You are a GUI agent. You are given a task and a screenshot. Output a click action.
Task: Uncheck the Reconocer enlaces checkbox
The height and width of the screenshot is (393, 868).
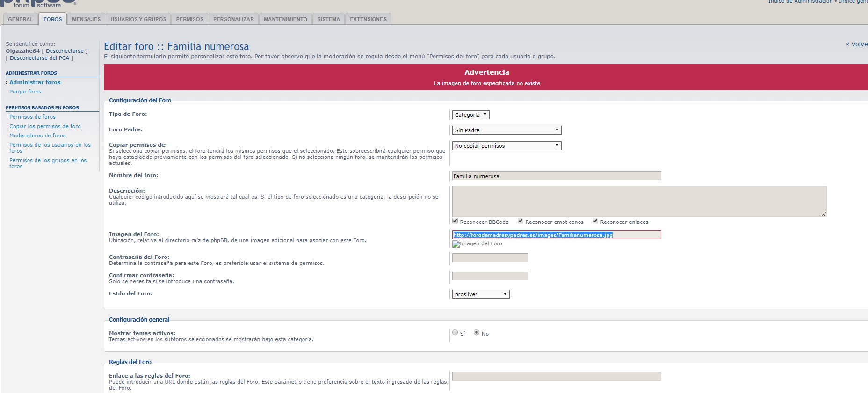595,221
